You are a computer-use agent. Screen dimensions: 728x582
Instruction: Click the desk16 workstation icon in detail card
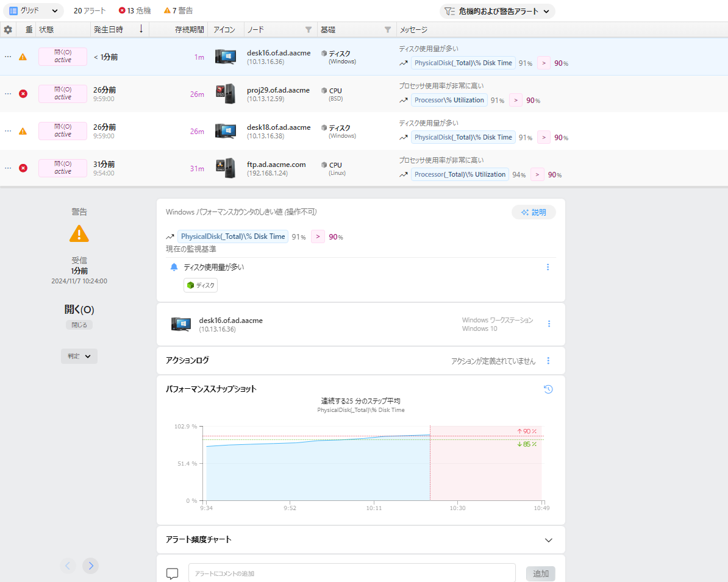pos(181,324)
